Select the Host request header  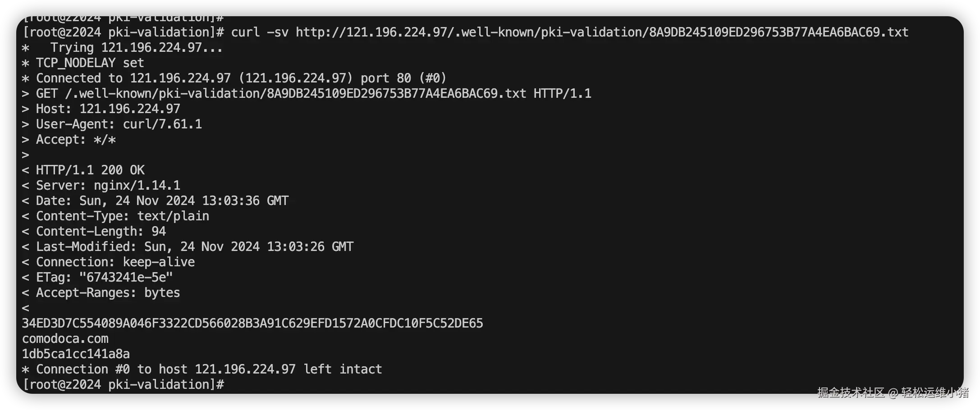108,109
